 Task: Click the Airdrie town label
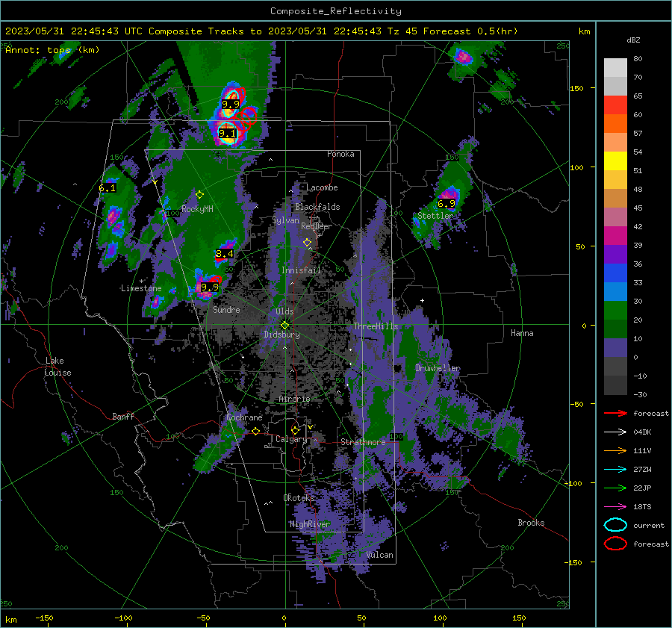click(x=294, y=399)
